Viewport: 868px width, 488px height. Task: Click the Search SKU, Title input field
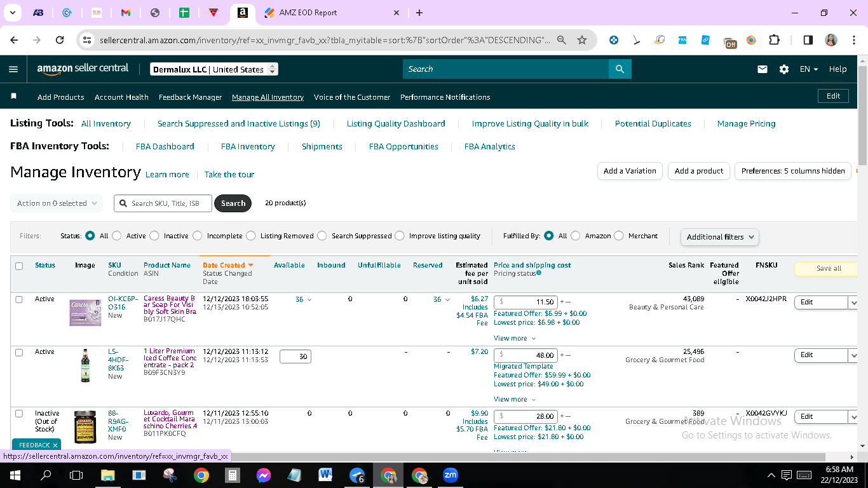tap(163, 203)
